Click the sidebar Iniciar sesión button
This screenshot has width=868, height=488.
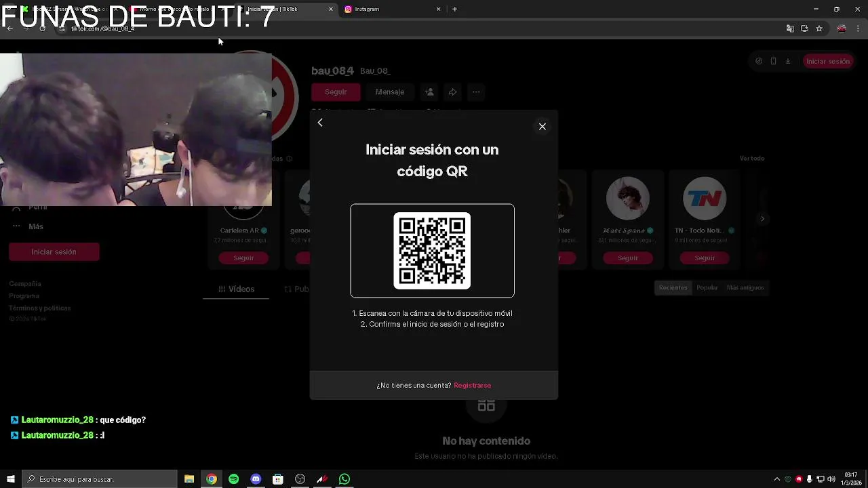click(54, 251)
